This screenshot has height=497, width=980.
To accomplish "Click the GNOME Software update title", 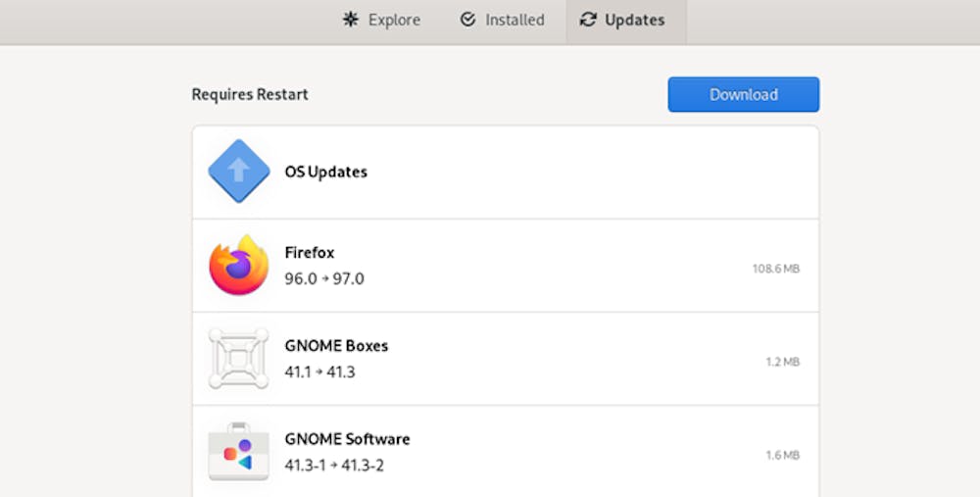I will click(347, 439).
